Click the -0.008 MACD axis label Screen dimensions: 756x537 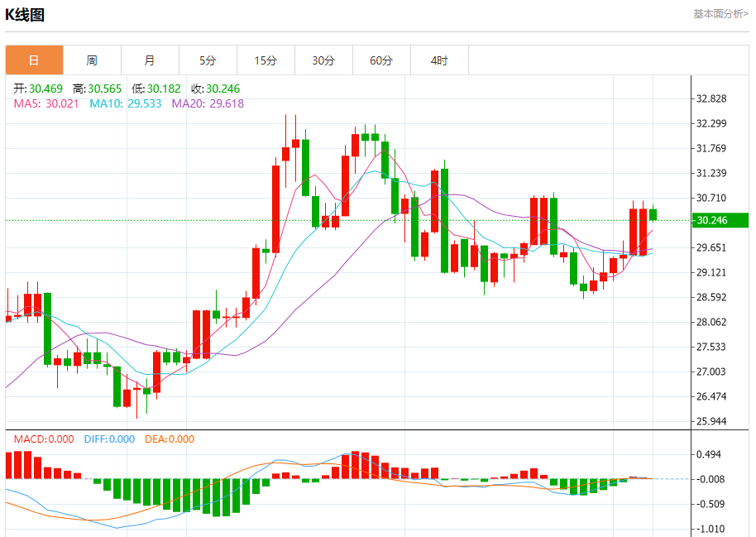(711, 479)
